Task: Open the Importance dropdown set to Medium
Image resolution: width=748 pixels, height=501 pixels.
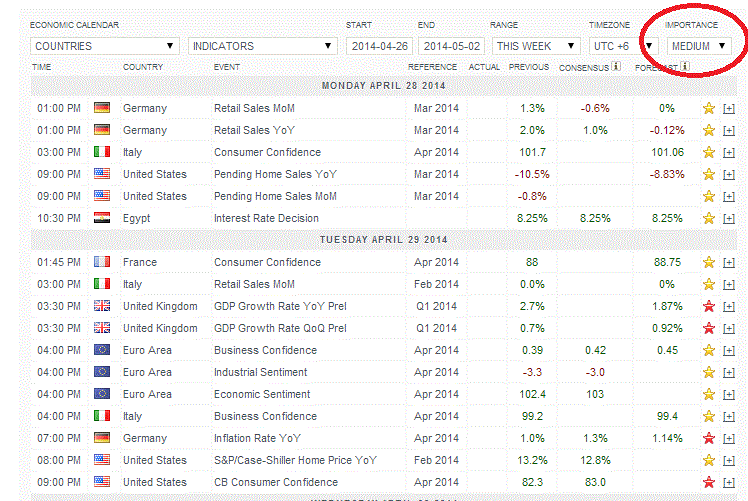Action: 699,46
